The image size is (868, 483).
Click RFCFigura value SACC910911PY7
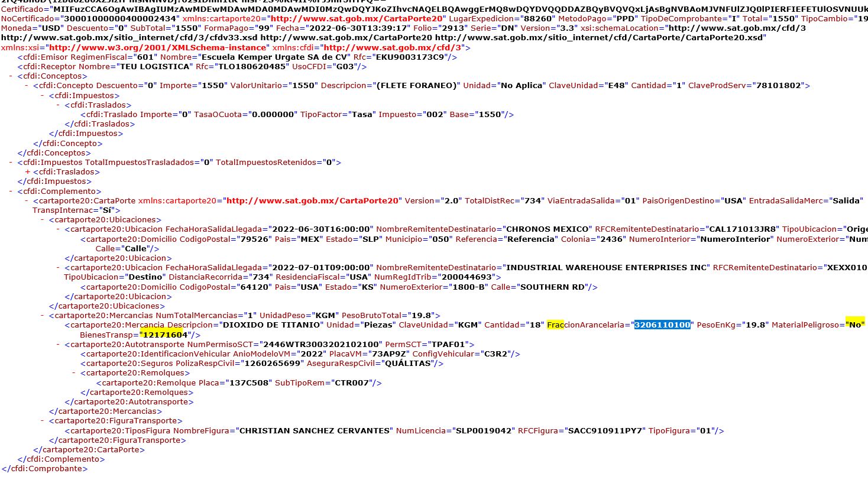coord(605,431)
